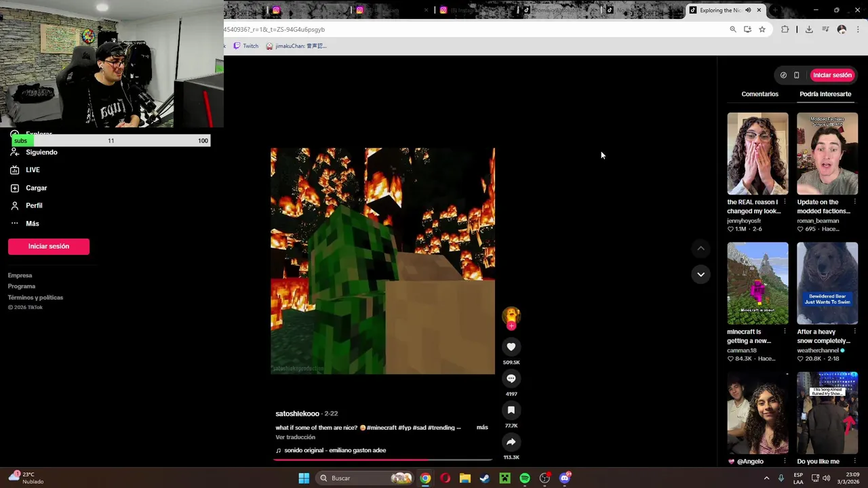Click the Empresa footer link

(20, 275)
